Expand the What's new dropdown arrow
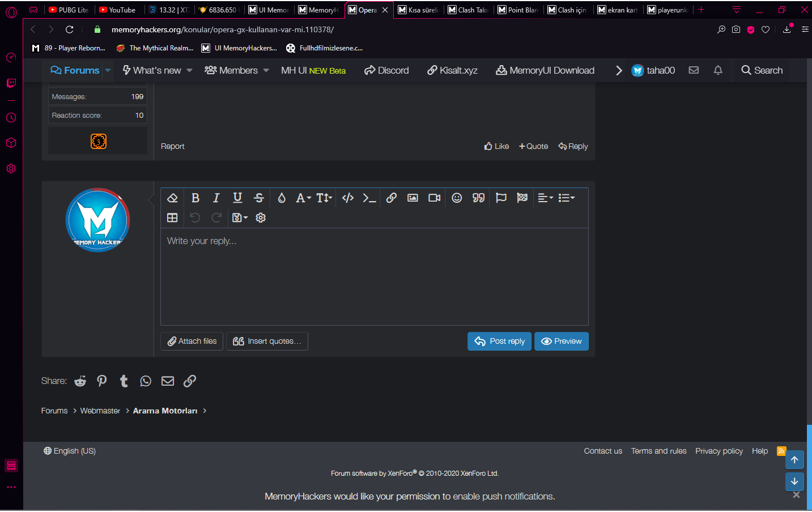Screen dimensions: 812x512 [x=189, y=71]
